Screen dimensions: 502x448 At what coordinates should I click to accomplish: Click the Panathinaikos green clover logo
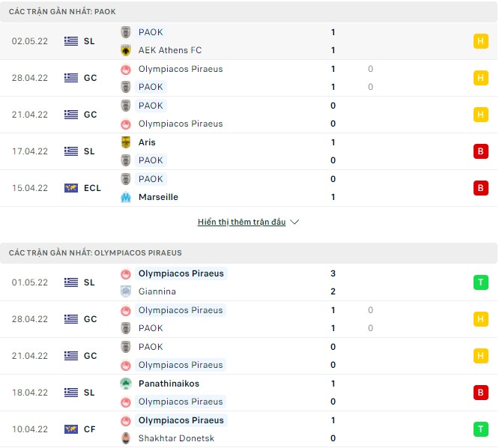coord(126,384)
